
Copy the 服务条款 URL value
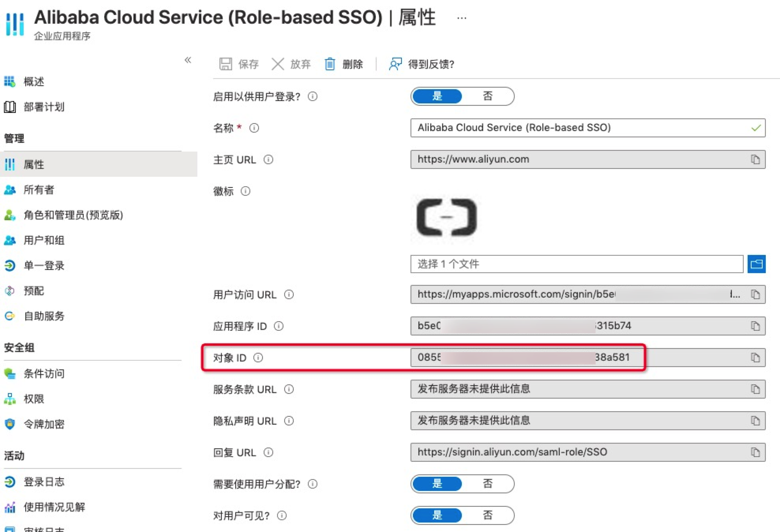click(x=755, y=389)
